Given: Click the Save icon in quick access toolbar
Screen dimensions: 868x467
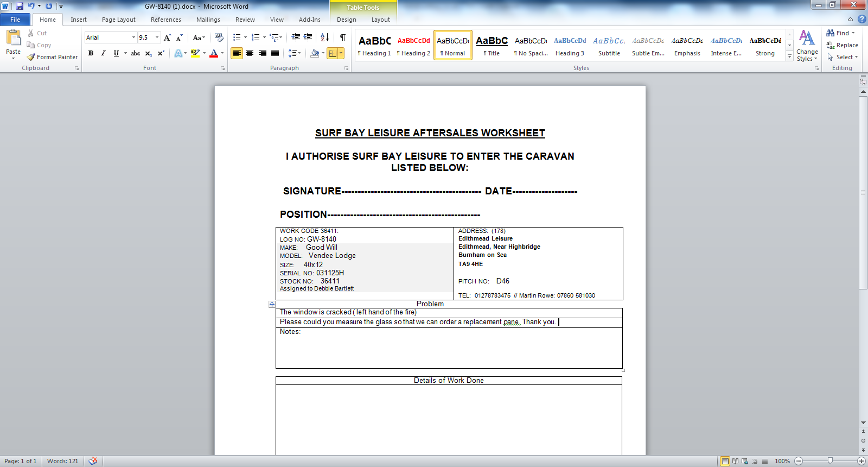Looking at the screenshot, I should pos(20,6).
